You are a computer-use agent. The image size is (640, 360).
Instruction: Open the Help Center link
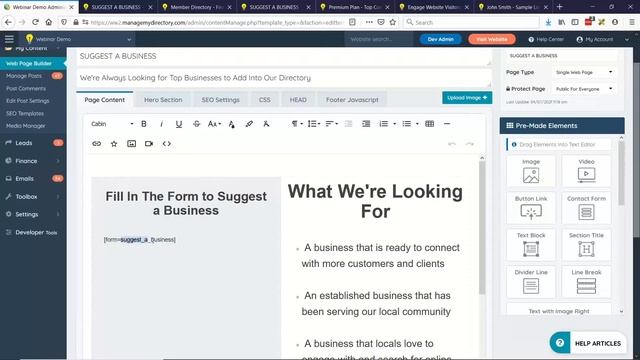click(x=546, y=39)
